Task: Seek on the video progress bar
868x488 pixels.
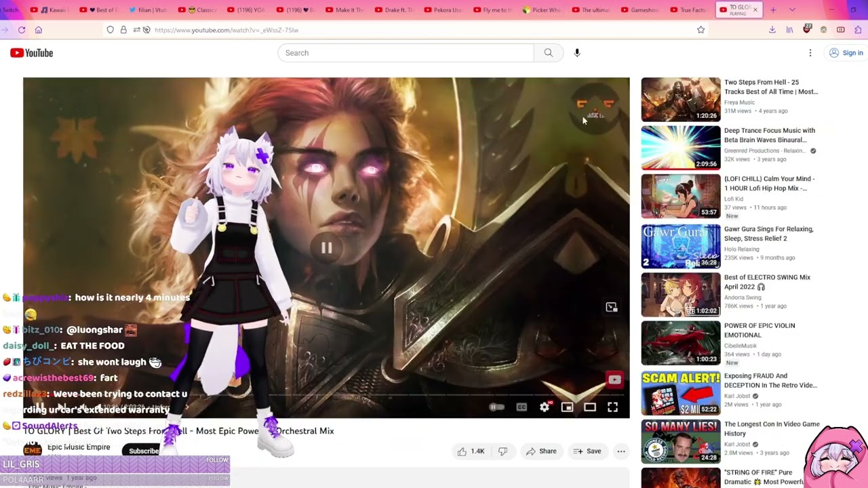Action: (x=326, y=395)
